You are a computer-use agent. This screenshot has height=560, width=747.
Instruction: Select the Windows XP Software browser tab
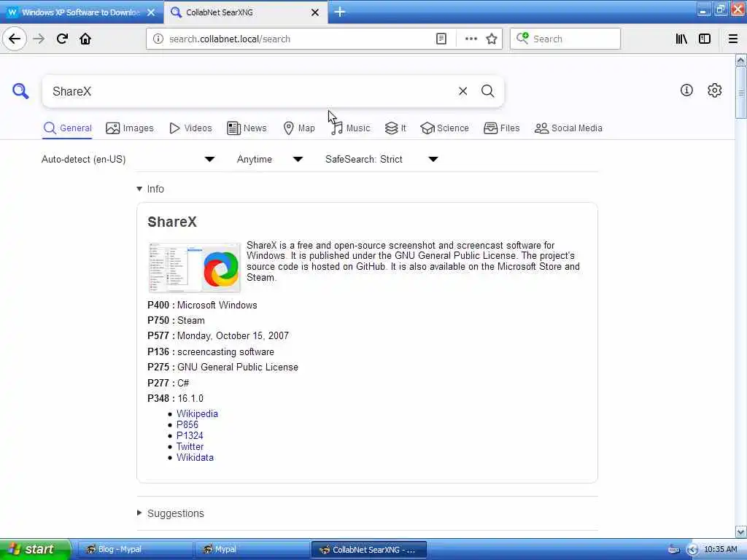[x=82, y=12]
